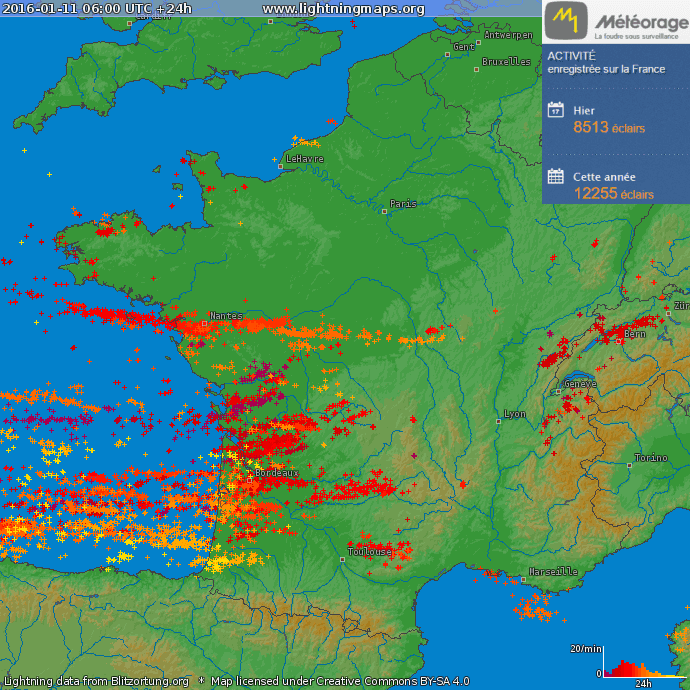Viewport: 690px width, 690px height.
Task: Click the calendar grid icon beside Cette année
Action: (x=556, y=177)
